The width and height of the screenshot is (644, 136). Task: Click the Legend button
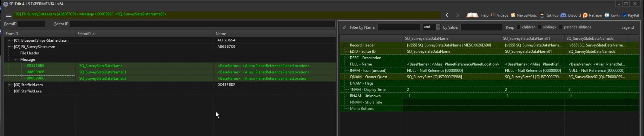coord(628,27)
